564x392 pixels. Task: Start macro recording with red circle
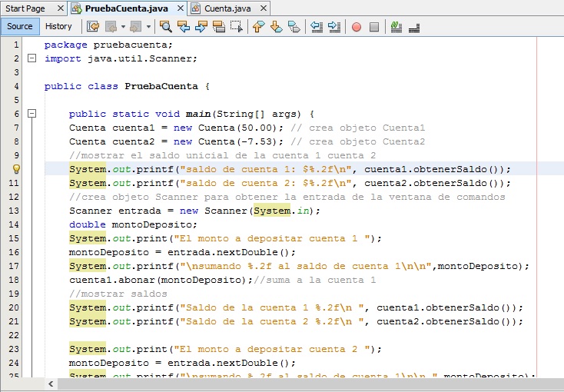coord(356,26)
